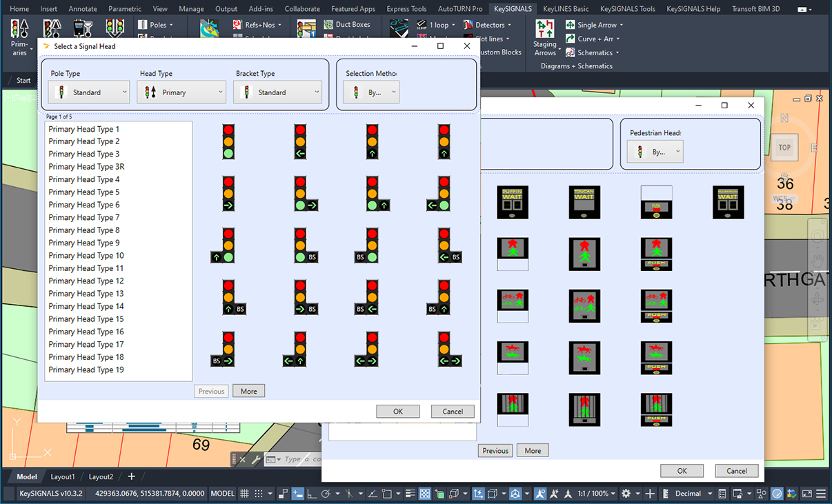Toggle ortho mode in the status bar
The height and width of the screenshot is (504, 832).
312,493
